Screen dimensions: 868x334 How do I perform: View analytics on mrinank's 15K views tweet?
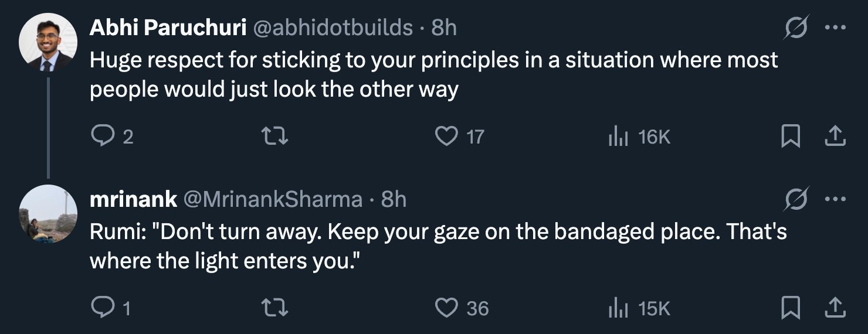(617, 308)
